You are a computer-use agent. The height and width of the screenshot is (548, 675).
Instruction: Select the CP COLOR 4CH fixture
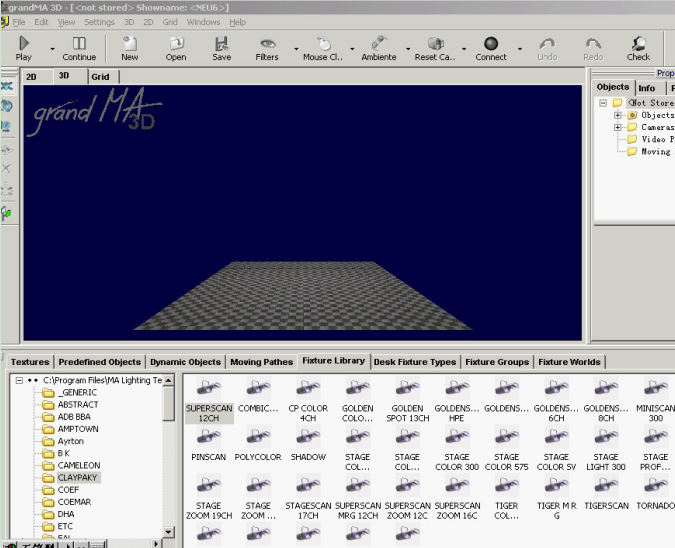pos(308,400)
